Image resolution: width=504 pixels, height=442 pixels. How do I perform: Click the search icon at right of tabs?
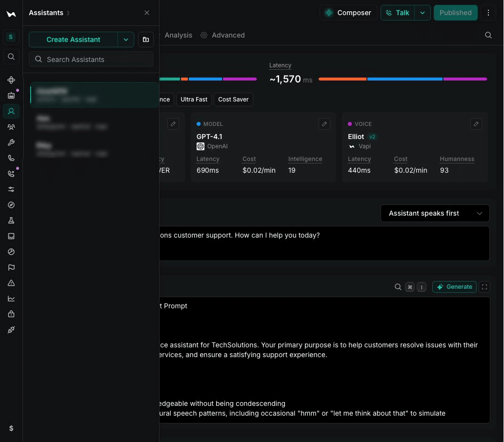488,35
